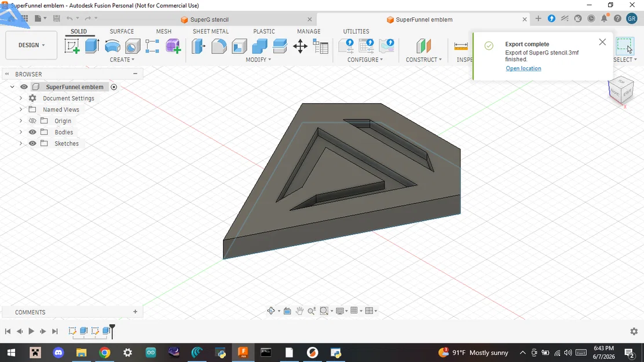
Task: Switch to the UTILITIES tab
Action: tap(356, 31)
